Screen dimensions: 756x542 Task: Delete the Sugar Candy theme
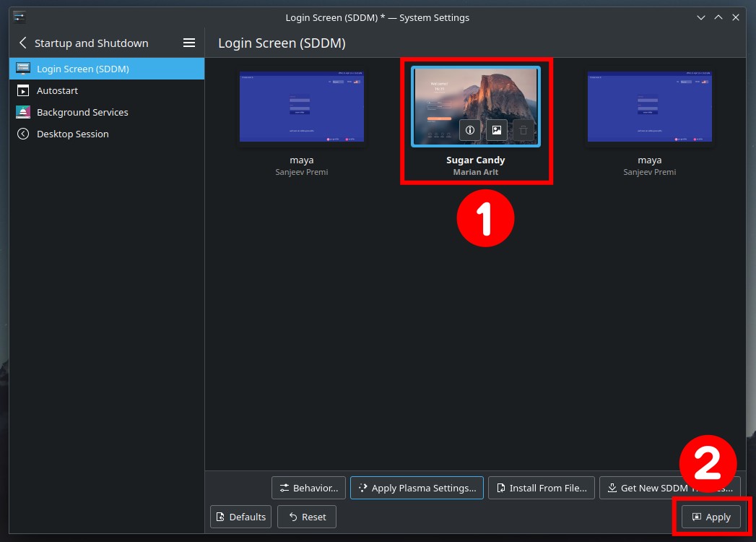tap(523, 130)
